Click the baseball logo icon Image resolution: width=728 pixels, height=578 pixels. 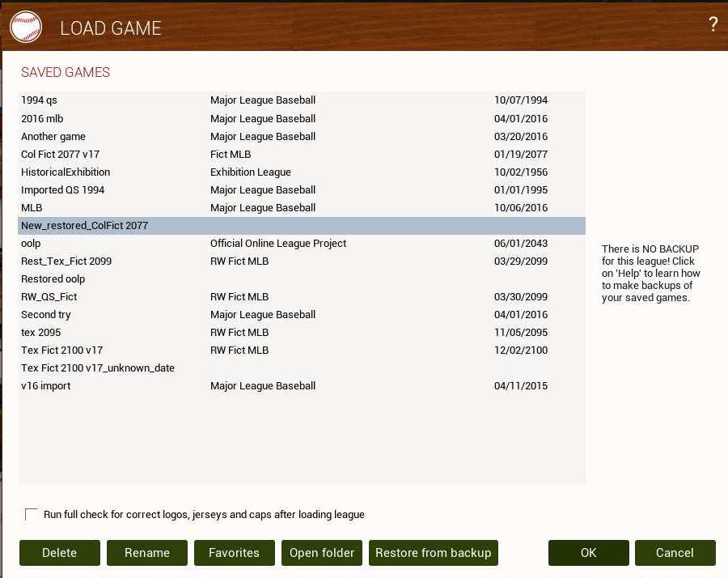point(25,27)
